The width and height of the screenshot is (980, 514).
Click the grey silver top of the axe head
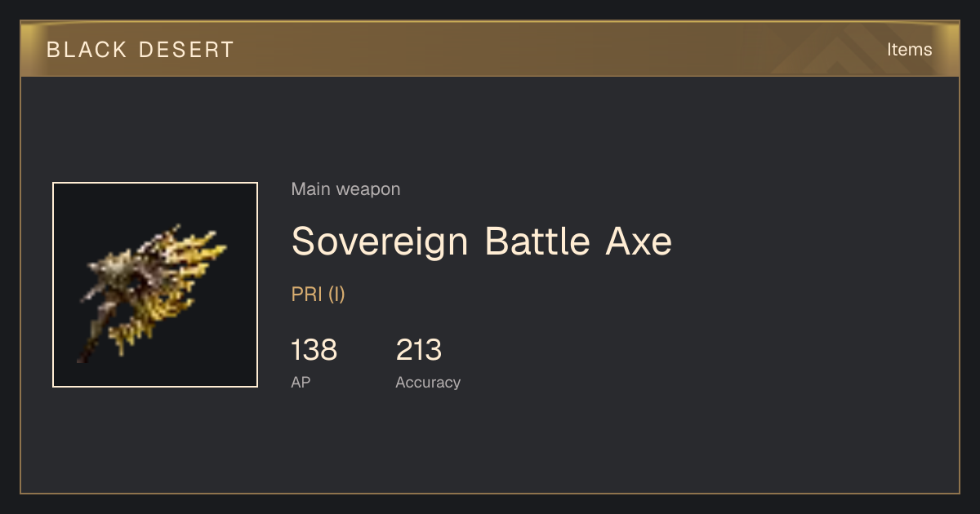pos(122,265)
